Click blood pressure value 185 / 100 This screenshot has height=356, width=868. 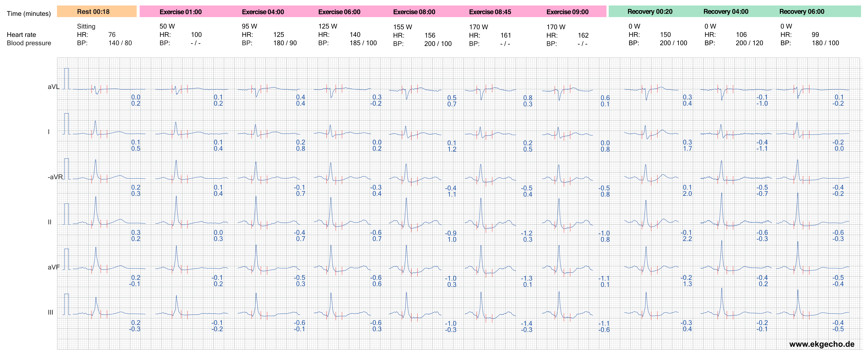[x=363, y=43]
